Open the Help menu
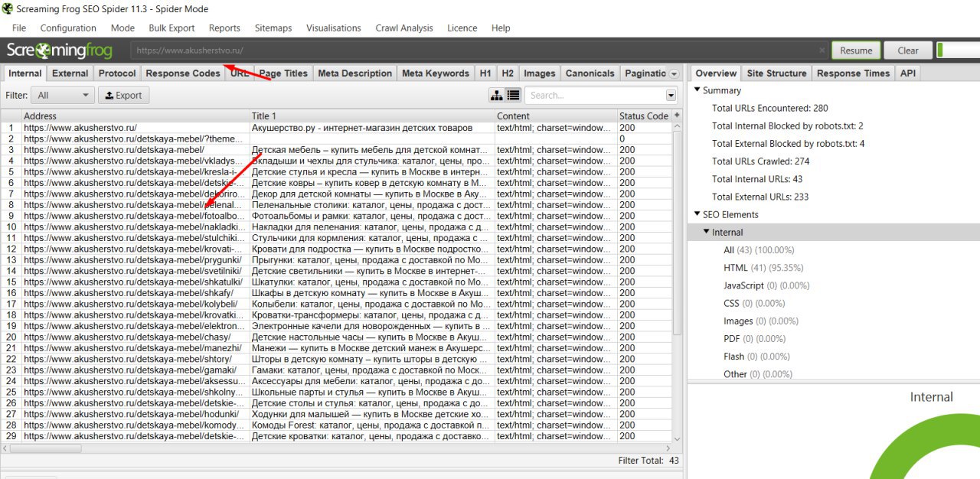980x479 pixels. [501, 28]
